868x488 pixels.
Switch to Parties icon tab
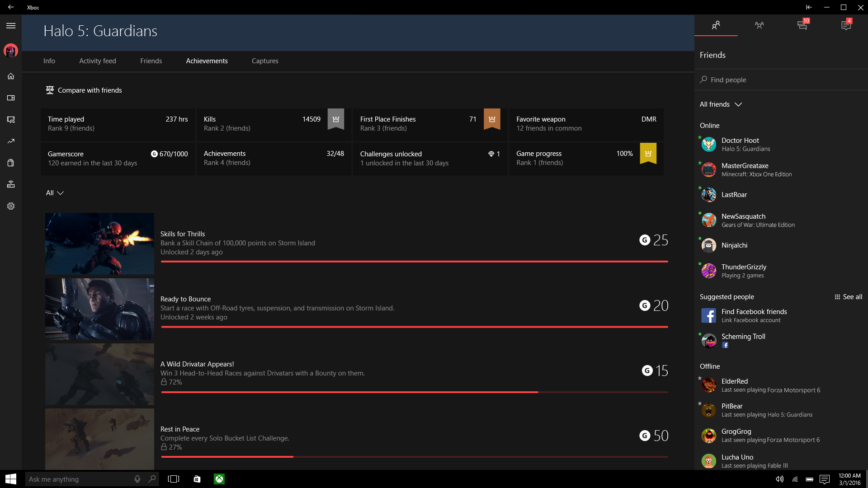click(x=759, y=25)
